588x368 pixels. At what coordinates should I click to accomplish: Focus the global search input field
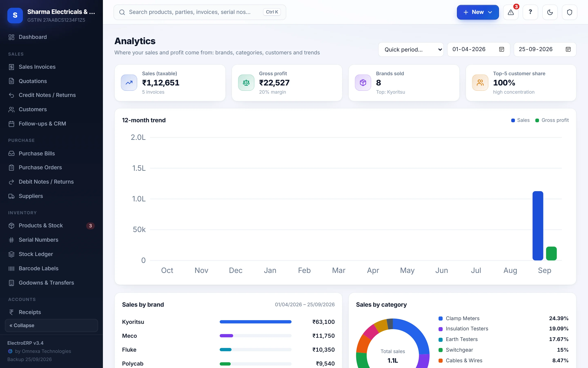point(200,12)
